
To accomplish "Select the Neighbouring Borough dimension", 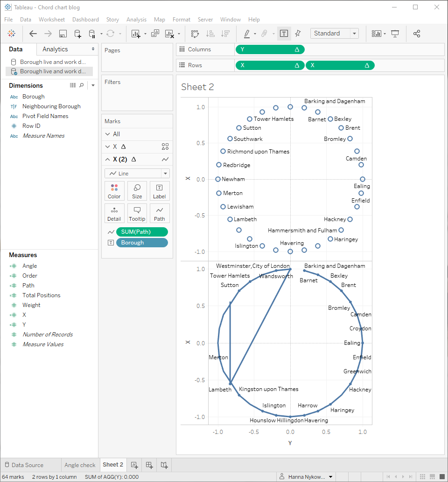I will point(51,106).
